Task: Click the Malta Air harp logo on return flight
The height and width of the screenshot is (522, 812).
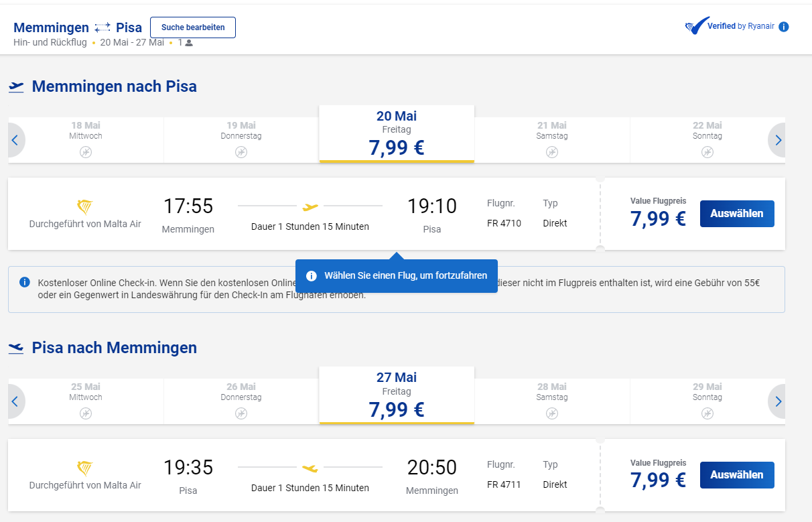Action: (x=85, y=468)
